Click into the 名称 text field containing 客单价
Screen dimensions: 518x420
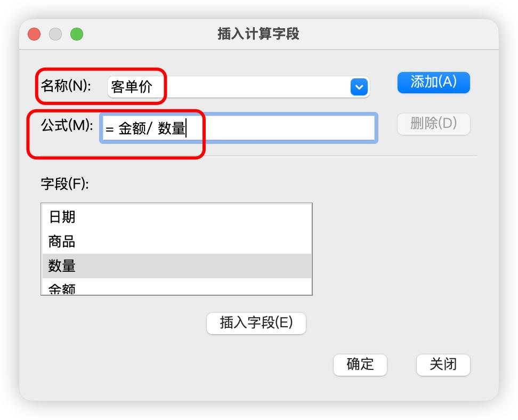[x=224, y=86]
